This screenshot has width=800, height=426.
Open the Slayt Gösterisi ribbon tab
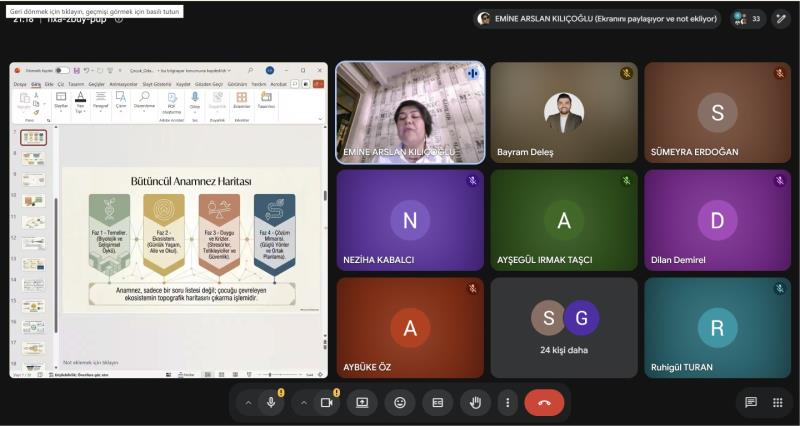pyautogui.click(x=157, y=84)
